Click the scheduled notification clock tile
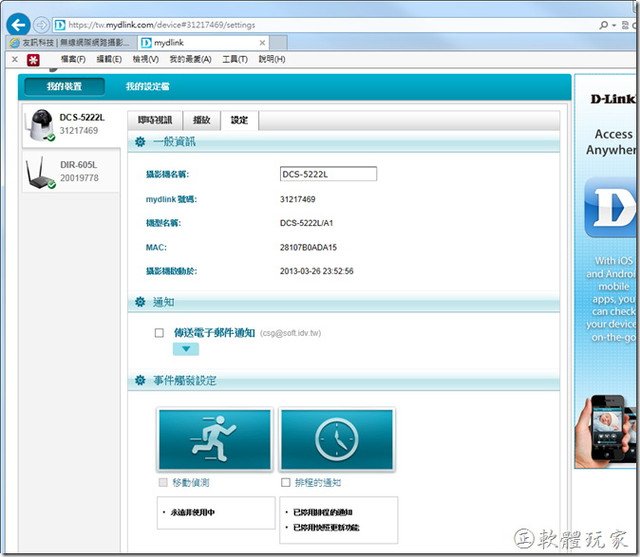This screenshot has width=640, height=557. click(x=337, y=439)
